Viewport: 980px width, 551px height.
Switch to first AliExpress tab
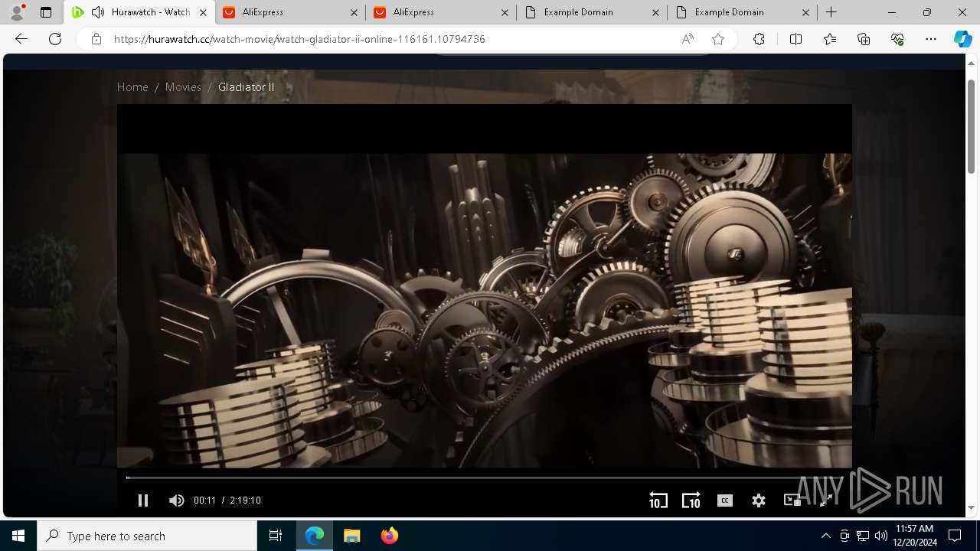click(290, 12)
